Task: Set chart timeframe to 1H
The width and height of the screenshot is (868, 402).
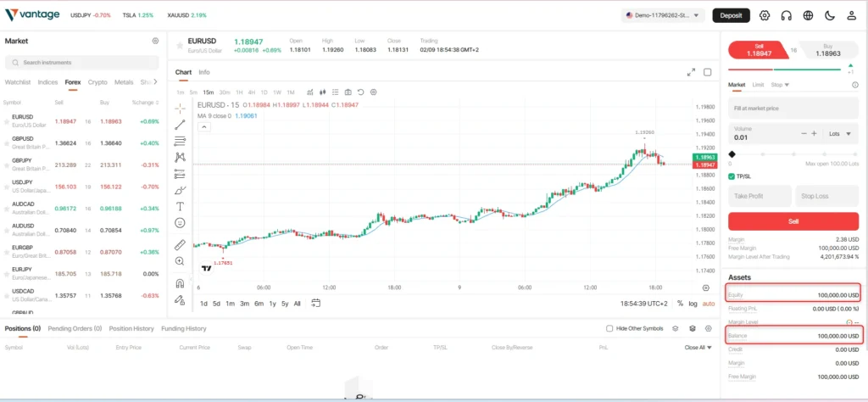Action: pos(239,92)
